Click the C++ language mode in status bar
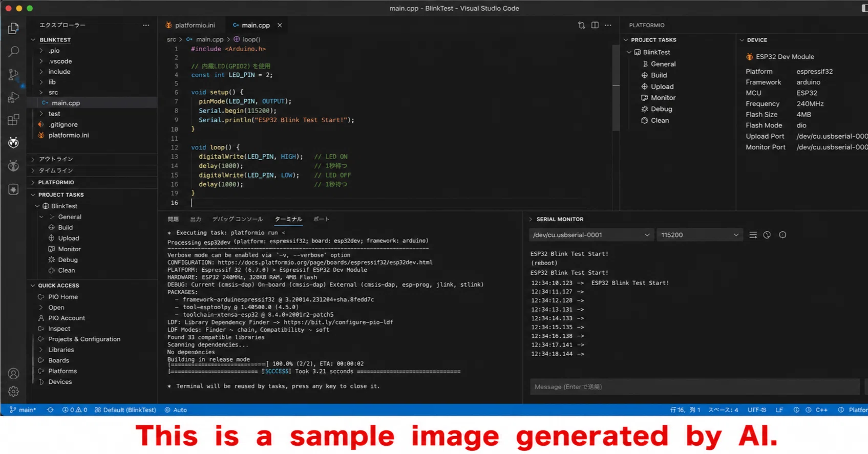Image resolution: width=868 pixels, height=454 pixels. (x=821, y=410)
